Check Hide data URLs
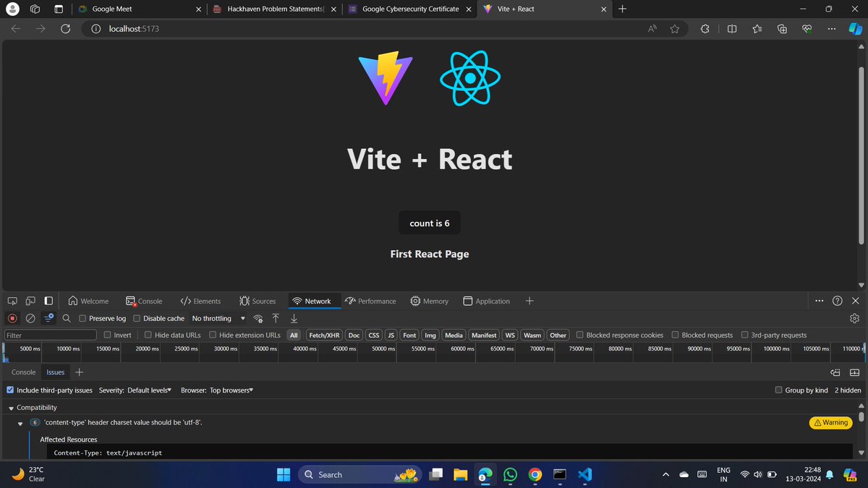Image resolution: width=868 pixels, height=488 pixels. point(148,335)
